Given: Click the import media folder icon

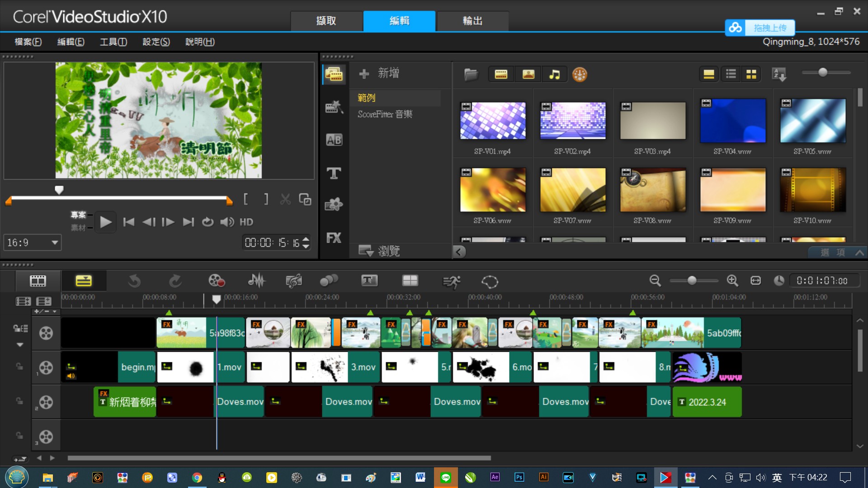Looking at the screenshot, I should click(471, 74).
